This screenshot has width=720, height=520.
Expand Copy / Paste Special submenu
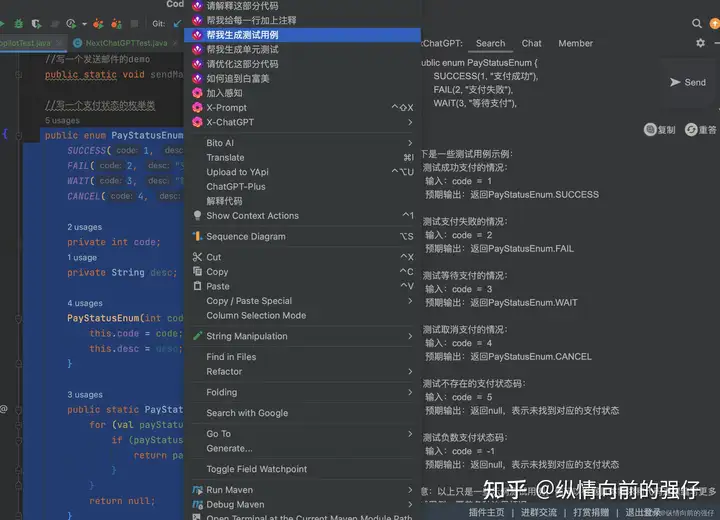(410, 301)
